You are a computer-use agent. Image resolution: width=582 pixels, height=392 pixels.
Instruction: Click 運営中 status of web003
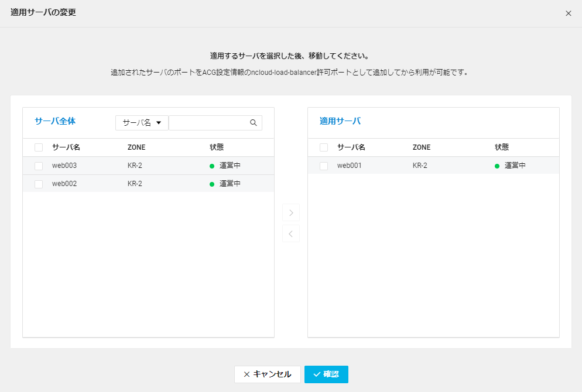click(x=230, y=166)
